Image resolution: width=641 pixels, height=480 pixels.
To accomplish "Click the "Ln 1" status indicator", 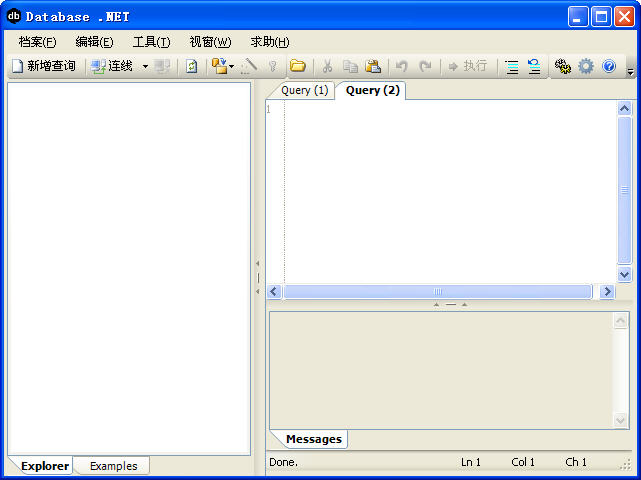I will (471, 462).
